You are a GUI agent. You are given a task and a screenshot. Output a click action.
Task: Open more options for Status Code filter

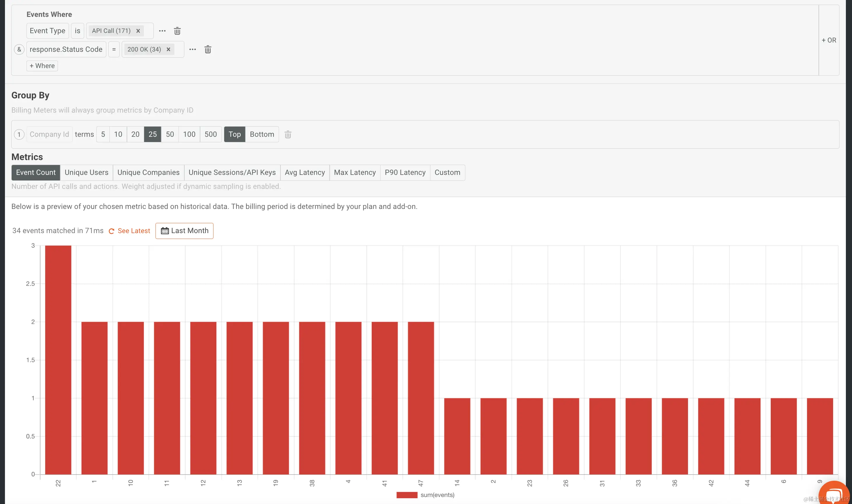pos(192,49)
